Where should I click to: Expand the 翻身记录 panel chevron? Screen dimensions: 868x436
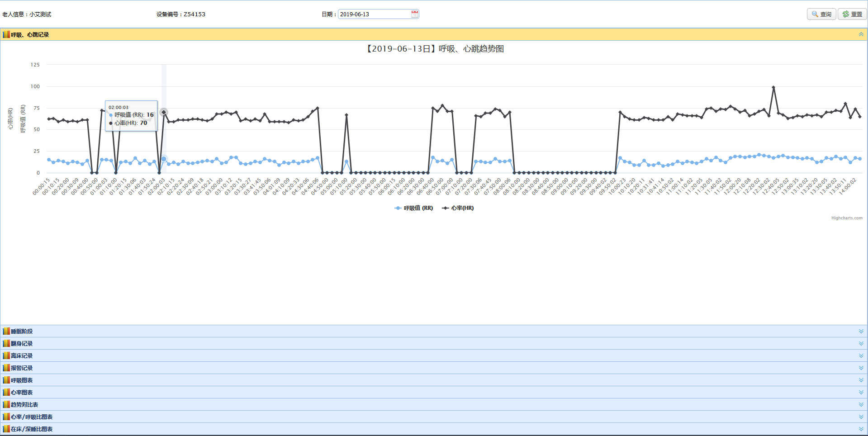(x=861, y=343)
